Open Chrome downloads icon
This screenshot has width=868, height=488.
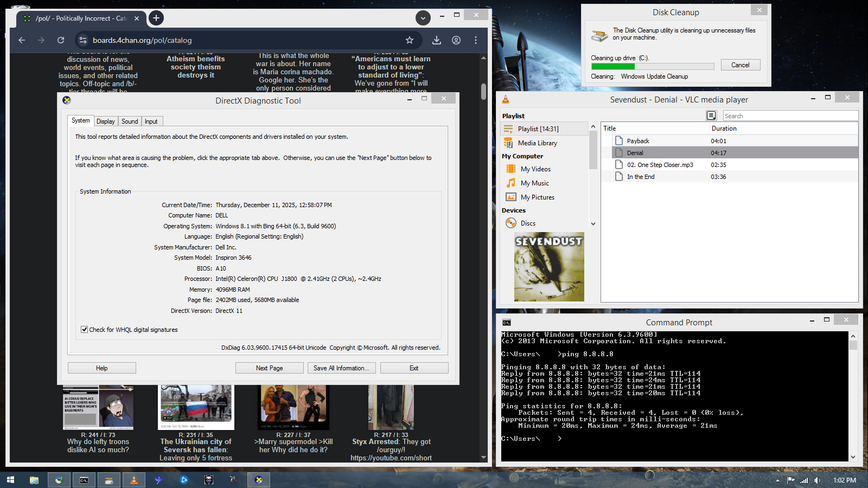click(x=436, y=40)
